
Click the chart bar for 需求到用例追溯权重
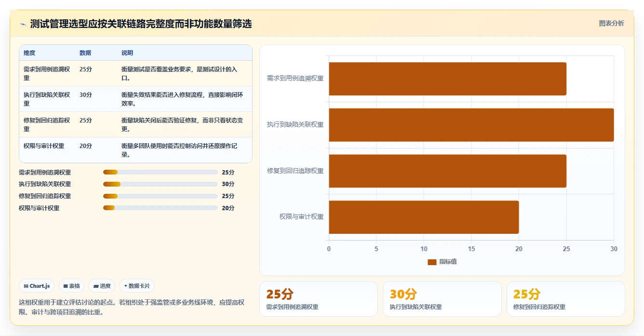click(447, 79)
